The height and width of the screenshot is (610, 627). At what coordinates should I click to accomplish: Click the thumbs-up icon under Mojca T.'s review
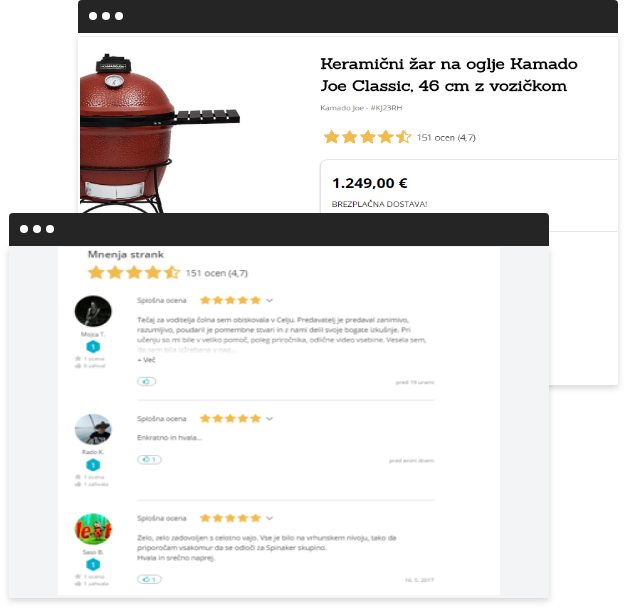146,381
